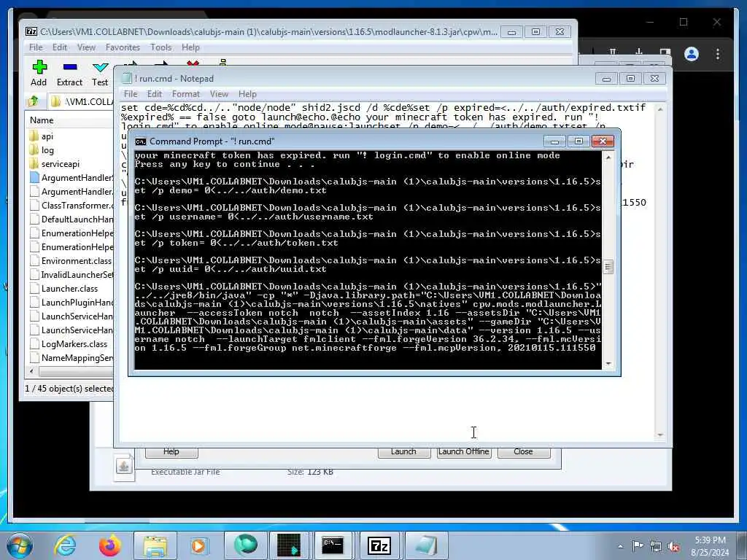Image resolution: width=747 pixels, height=560 pixels.
Task: Open the File menu in 7-Zip
Action: [x=36, y=47]
